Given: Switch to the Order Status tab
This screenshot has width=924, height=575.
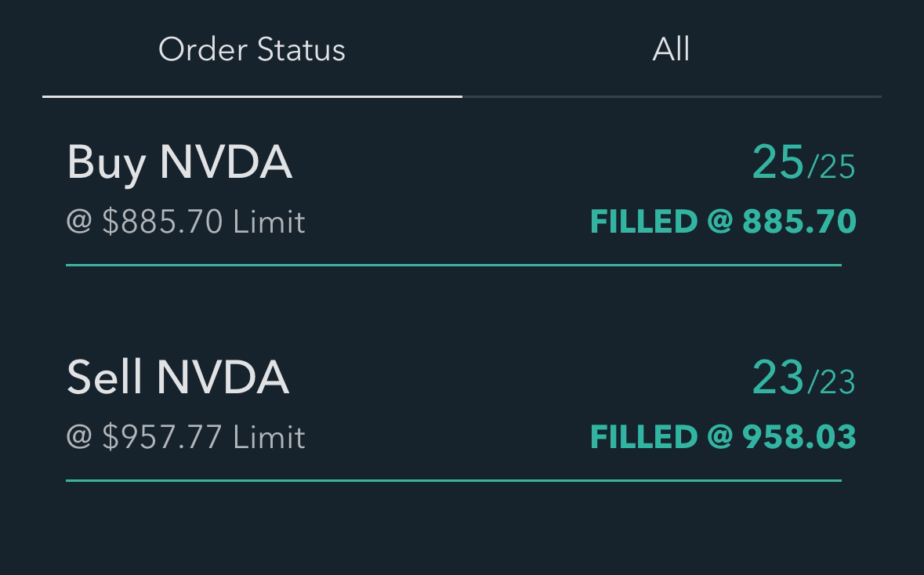Looking at the screenshot, I should (251, 49).
